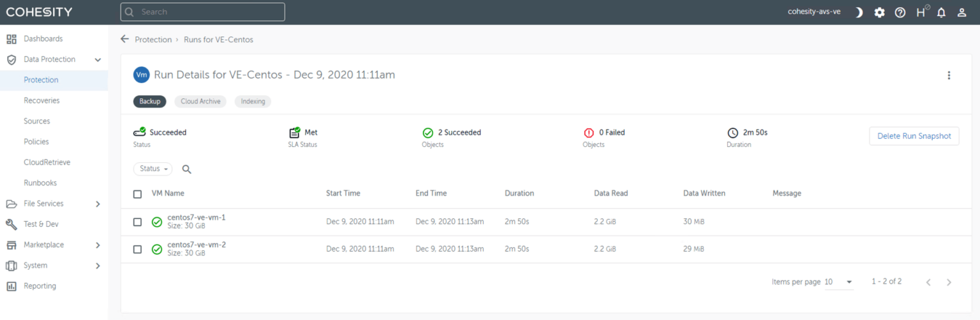Open the Helios H icon
This screenshot has width=980, height=320.
point(921,12)
